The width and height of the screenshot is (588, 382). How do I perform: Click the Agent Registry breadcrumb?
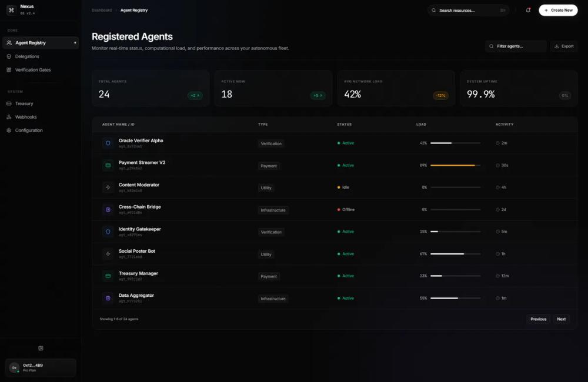tap(134, 10)
